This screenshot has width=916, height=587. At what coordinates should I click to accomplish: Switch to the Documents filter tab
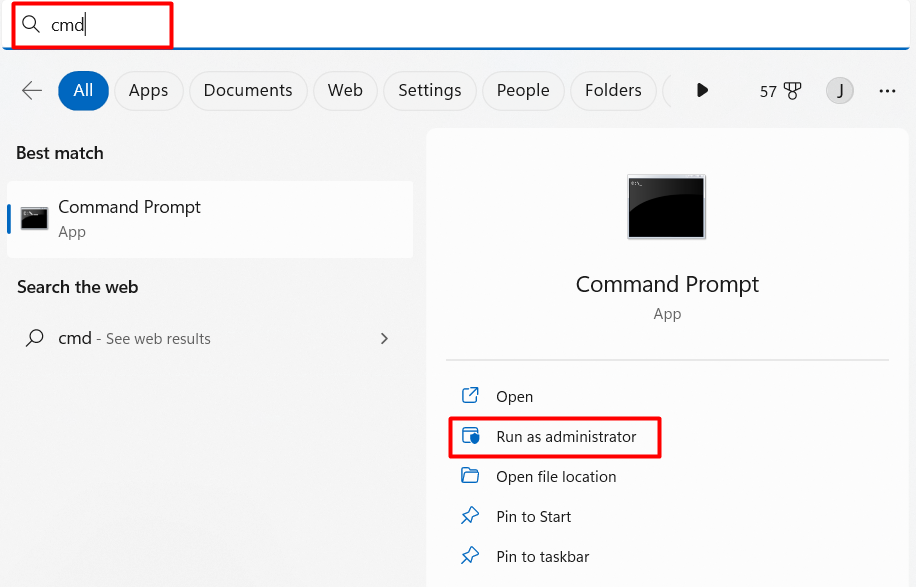(248, 91)
